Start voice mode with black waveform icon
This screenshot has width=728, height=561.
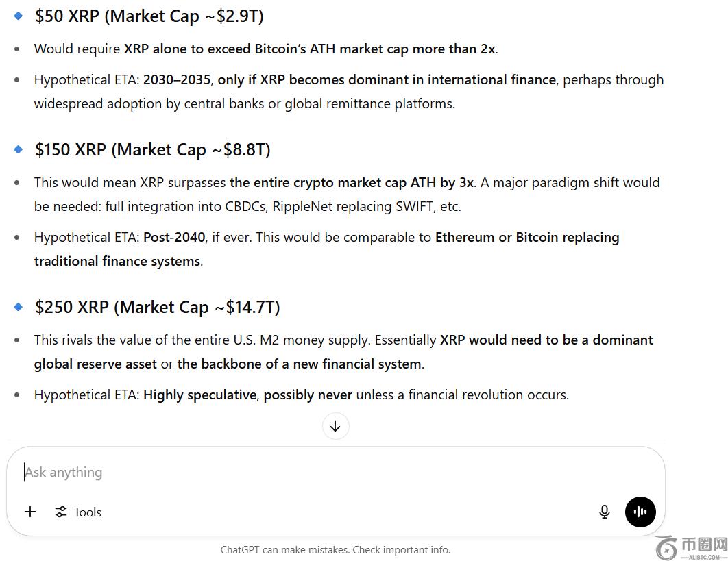[640, 512]
